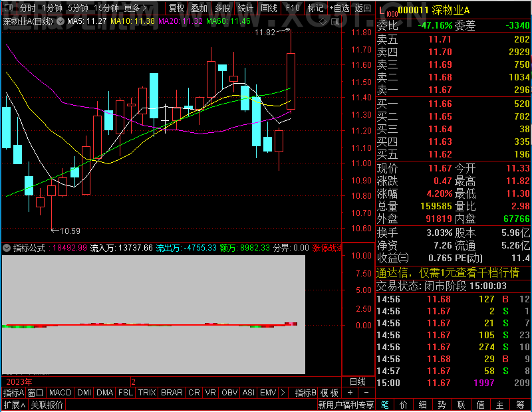
Task: Switch indicator to TRIX
Action: pyautogui.click(x=147, y=393)
